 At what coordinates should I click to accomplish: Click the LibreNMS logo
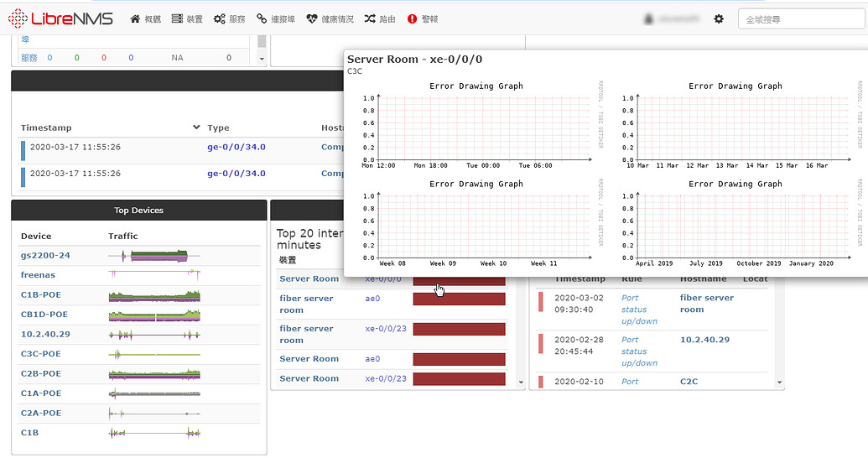59,18
